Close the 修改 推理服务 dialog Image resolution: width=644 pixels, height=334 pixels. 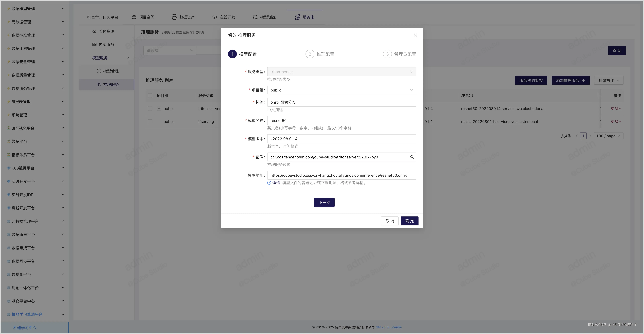coord(415,35)
